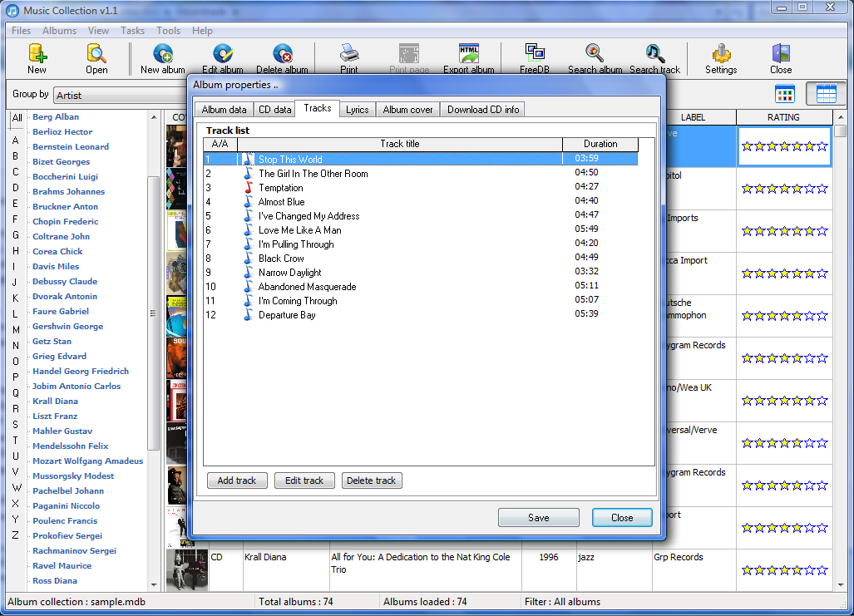Select artist Mozart Wolfgang Amadeus in sidebar
The height and width of the screenshot is (616, 854).
87,461
